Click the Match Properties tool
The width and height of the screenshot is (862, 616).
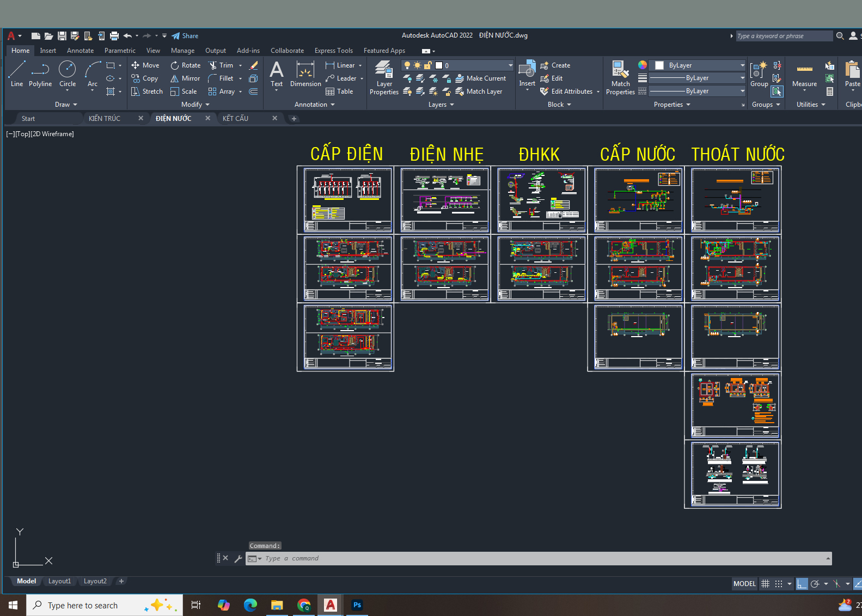coord(620,77)
